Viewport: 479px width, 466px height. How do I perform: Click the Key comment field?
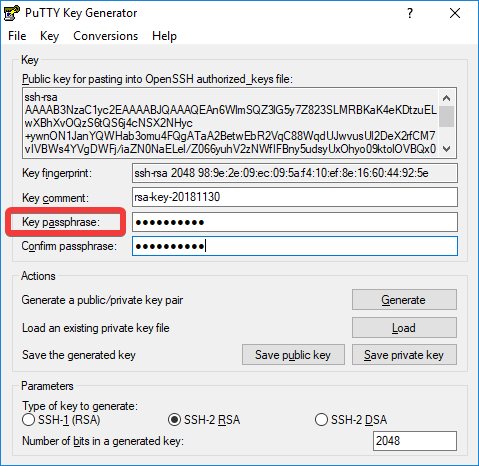pos(295,197)
